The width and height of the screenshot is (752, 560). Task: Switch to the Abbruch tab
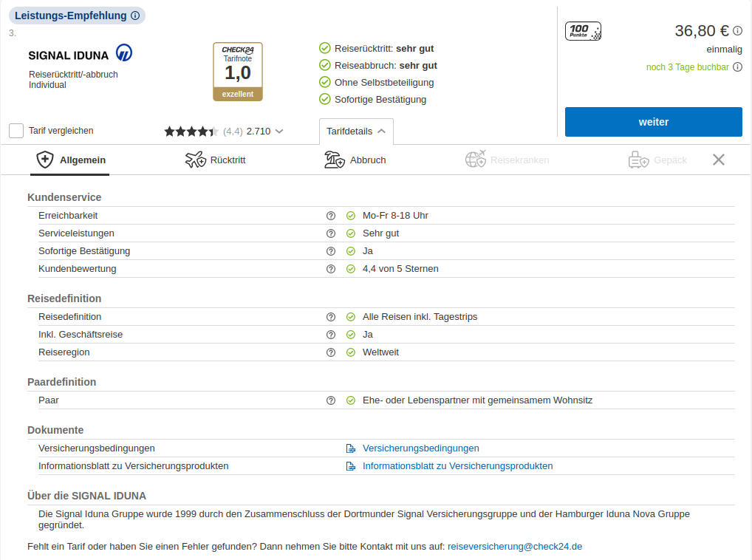(355, 160)
